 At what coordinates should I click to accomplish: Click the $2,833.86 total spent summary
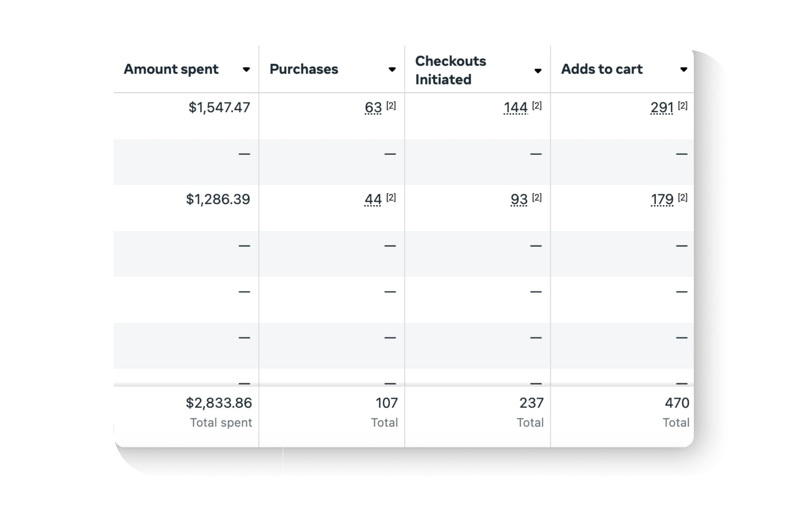[219, 403]
